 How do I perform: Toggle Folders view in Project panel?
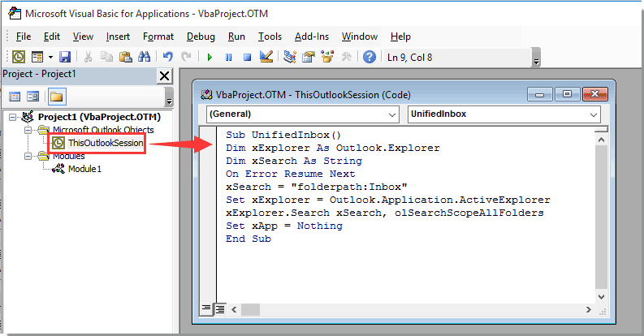[55, 97]
